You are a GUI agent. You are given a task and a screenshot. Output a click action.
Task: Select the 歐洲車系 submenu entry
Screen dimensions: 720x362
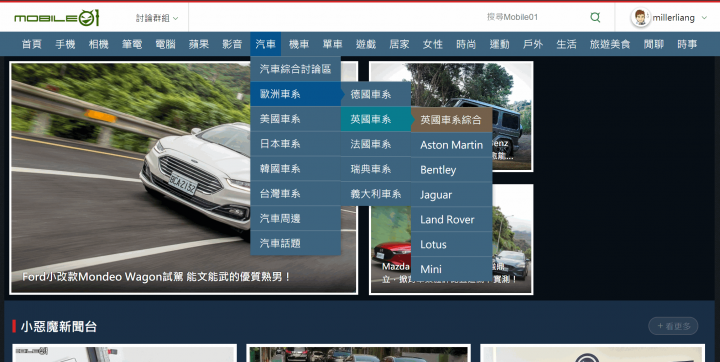[295, 94]
